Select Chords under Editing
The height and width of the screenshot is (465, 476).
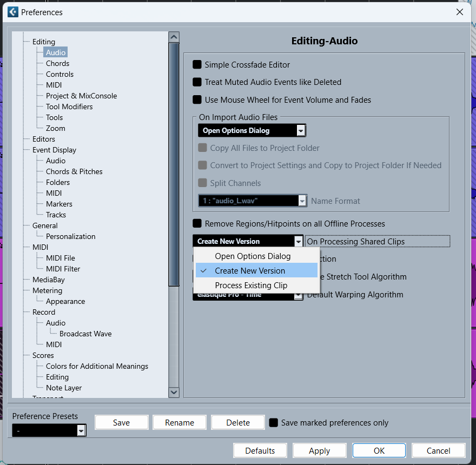(x=57, y=63)
